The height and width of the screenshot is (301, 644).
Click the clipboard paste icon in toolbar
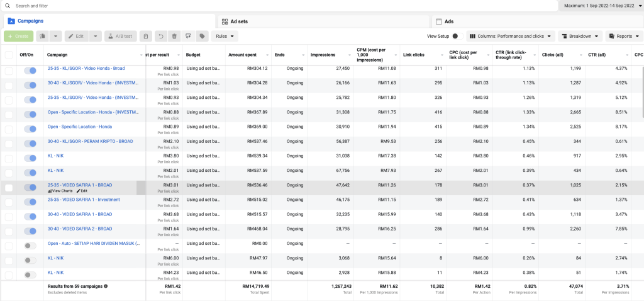pos(145,37)
